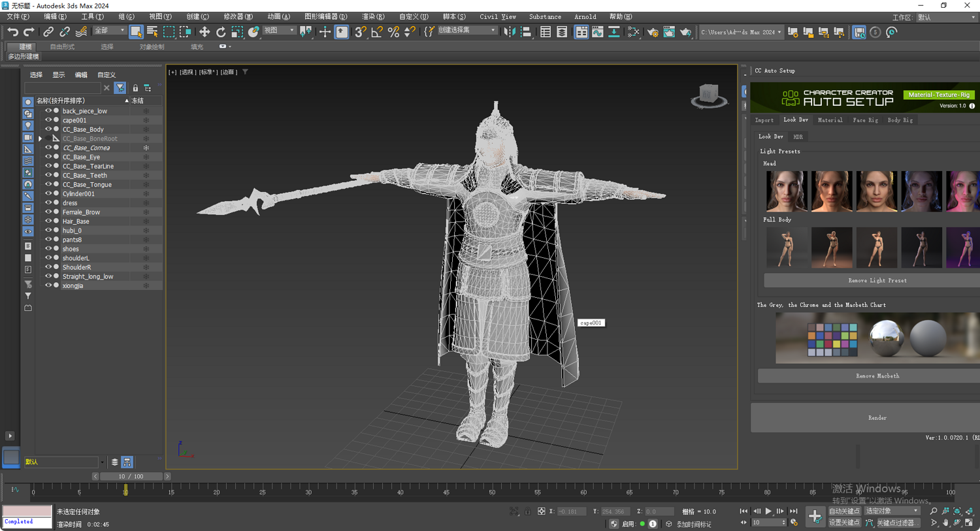Click the Redo arrow in the main toolbar
This screenshot has height=531, width=980.
[x=29, y=32]
